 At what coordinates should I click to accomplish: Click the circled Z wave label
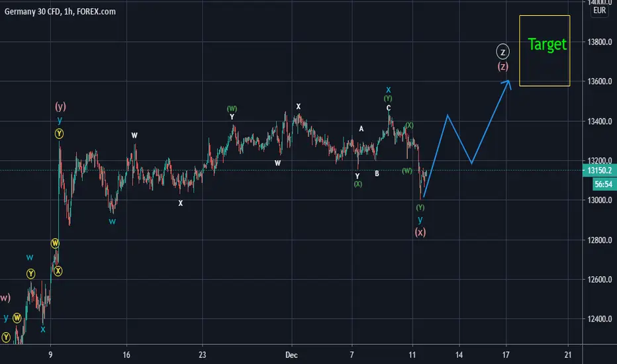pos(502,52)
